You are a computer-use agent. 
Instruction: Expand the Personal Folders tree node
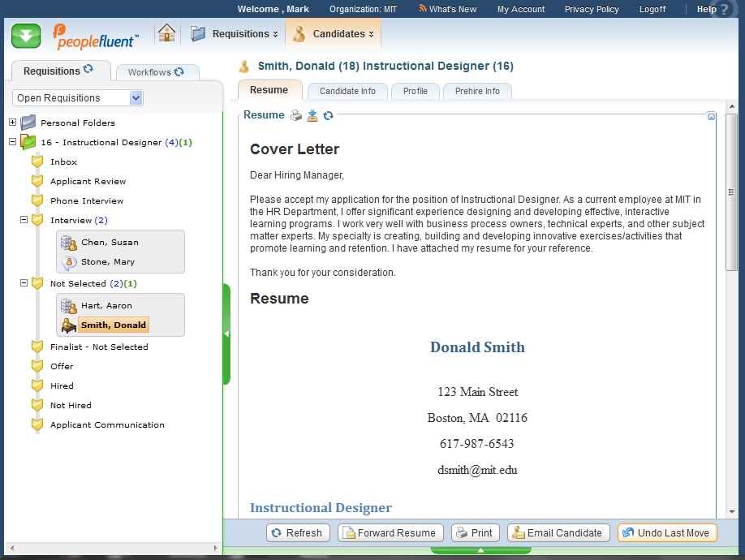(13, 123)
